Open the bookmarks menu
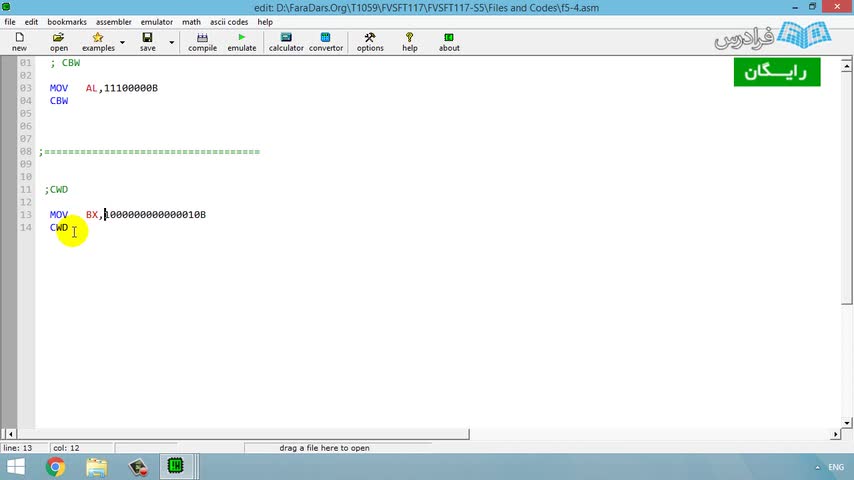This screenshot has height=480, width=854. [x=67, y=22]
